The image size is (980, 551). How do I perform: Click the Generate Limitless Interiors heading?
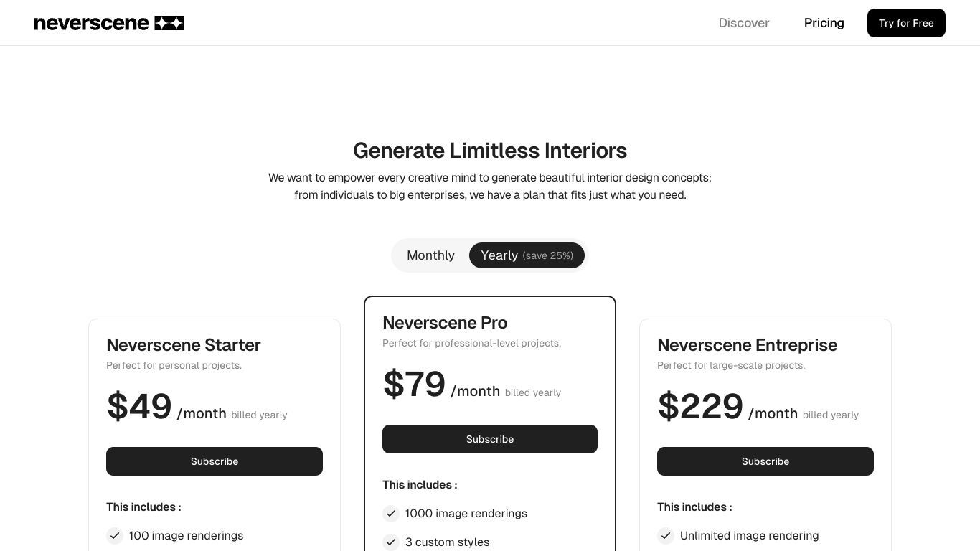click(x=490, y=151)
